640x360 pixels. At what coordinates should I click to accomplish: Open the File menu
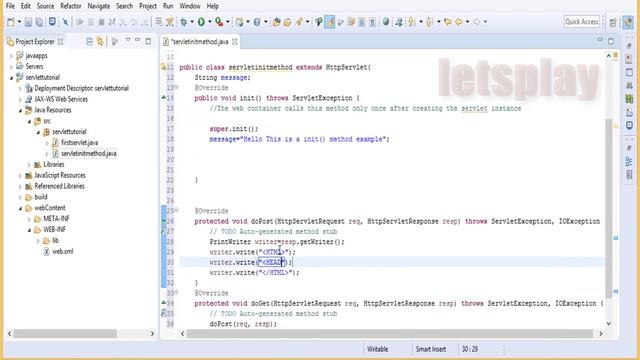pos(10,6)
